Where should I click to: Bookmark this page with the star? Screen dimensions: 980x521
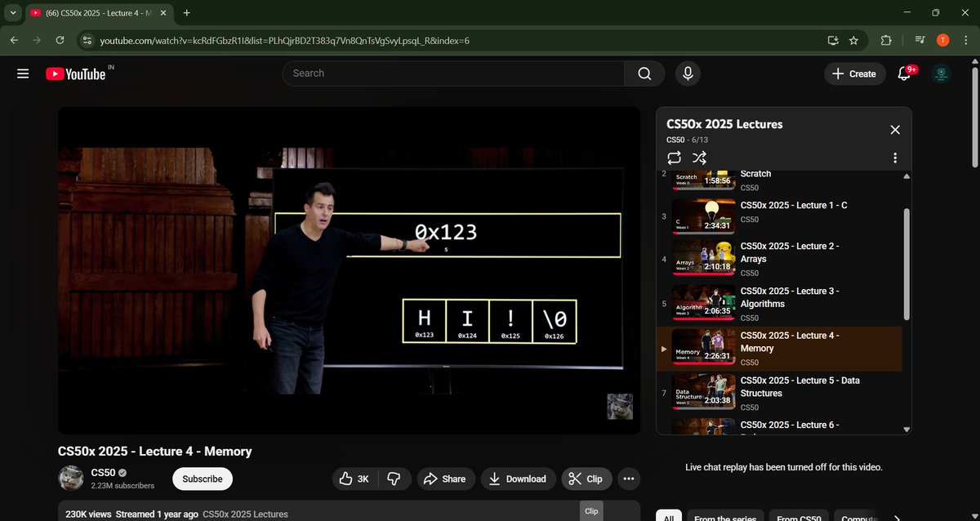(x=853, y=40)
